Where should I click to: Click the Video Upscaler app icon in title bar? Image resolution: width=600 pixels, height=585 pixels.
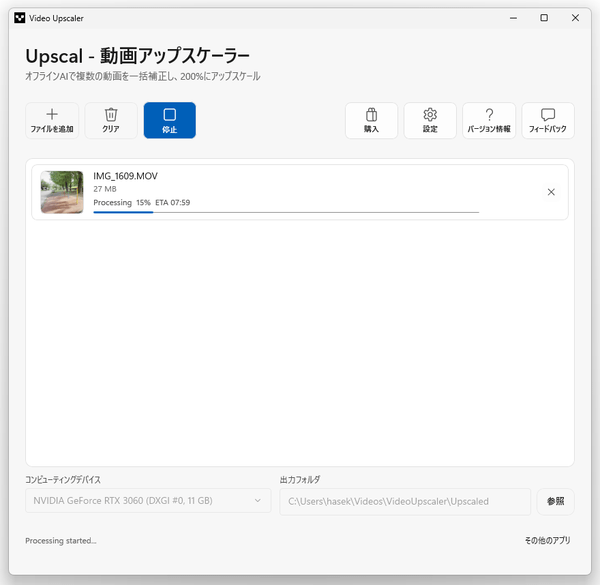point(20,18)
